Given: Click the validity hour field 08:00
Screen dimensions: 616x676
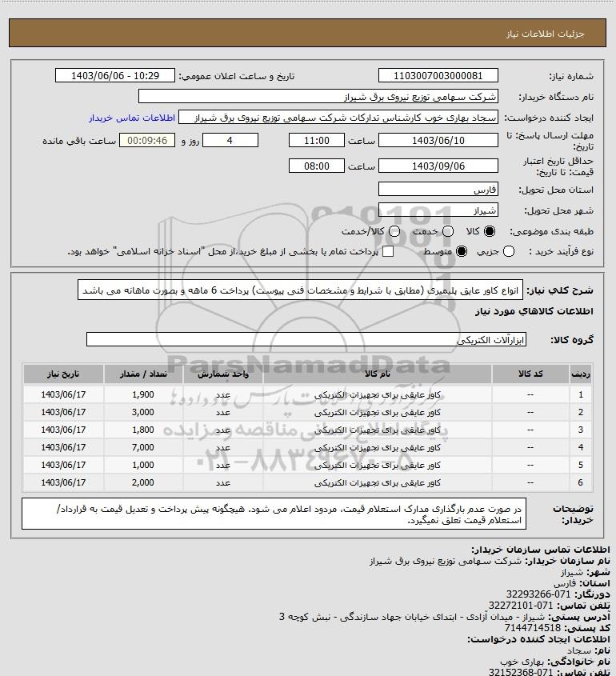Looking at the screenshot, I should tap(317, 166).
